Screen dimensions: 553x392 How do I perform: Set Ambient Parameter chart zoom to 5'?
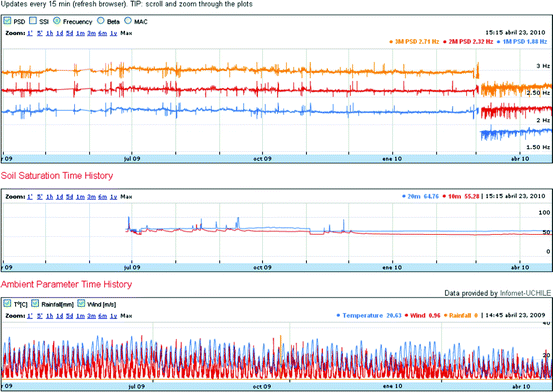(x=40, y=316)
